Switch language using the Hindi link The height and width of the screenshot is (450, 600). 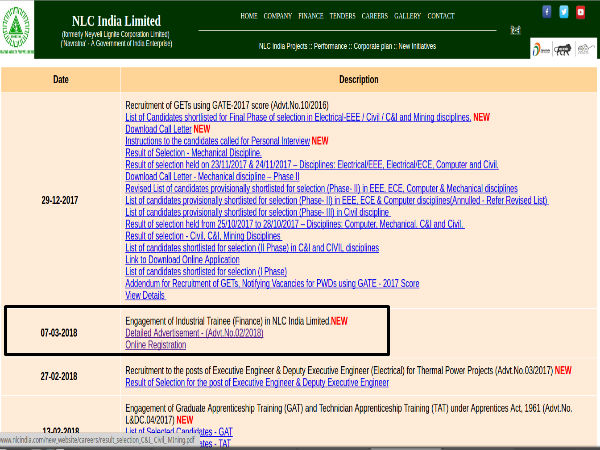[515, 30]
